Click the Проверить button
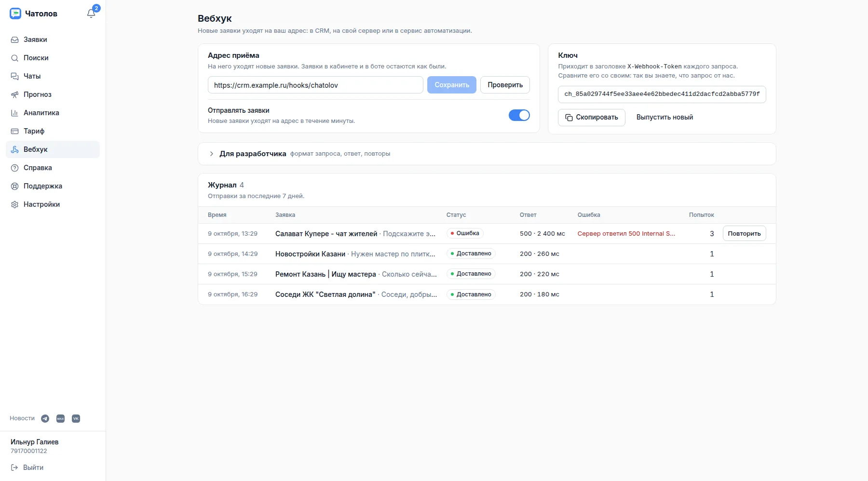 click(505, 85)
